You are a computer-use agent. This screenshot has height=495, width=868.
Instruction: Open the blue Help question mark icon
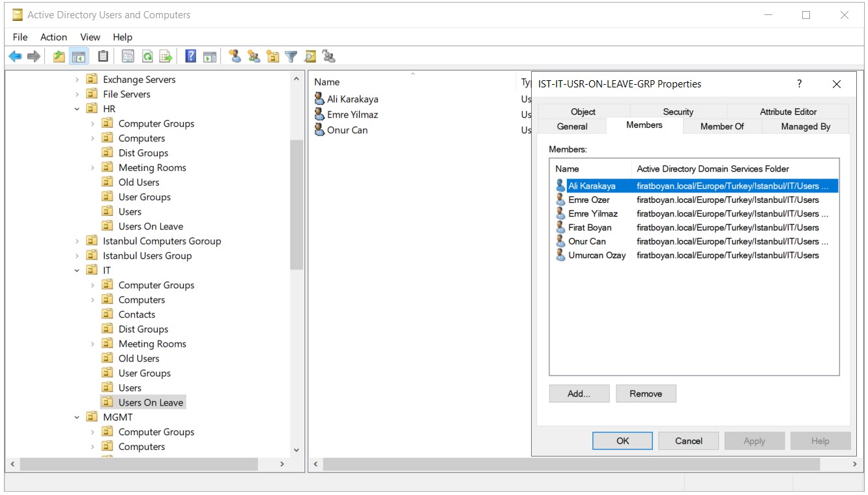pos(190,57)
